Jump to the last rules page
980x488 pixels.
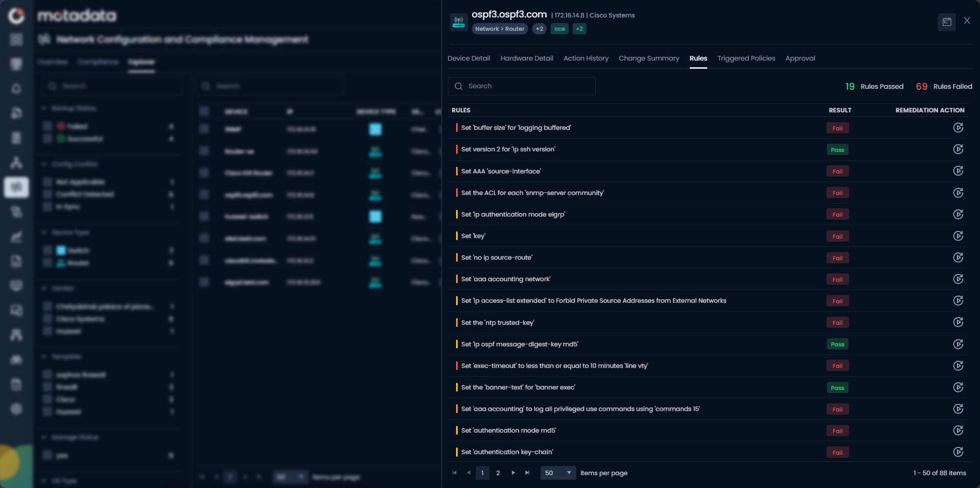click(527, 473)
